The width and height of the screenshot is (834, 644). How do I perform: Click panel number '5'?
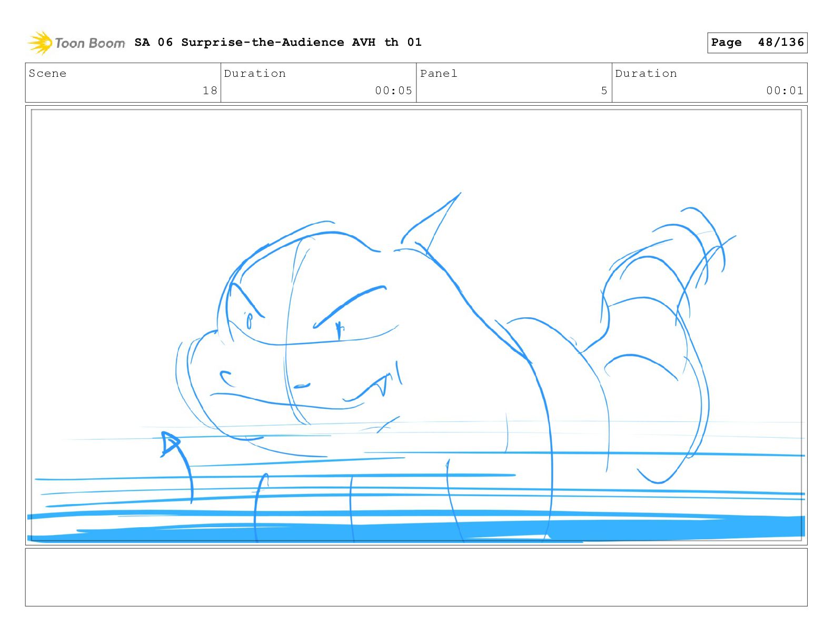(x=604, y=90)
